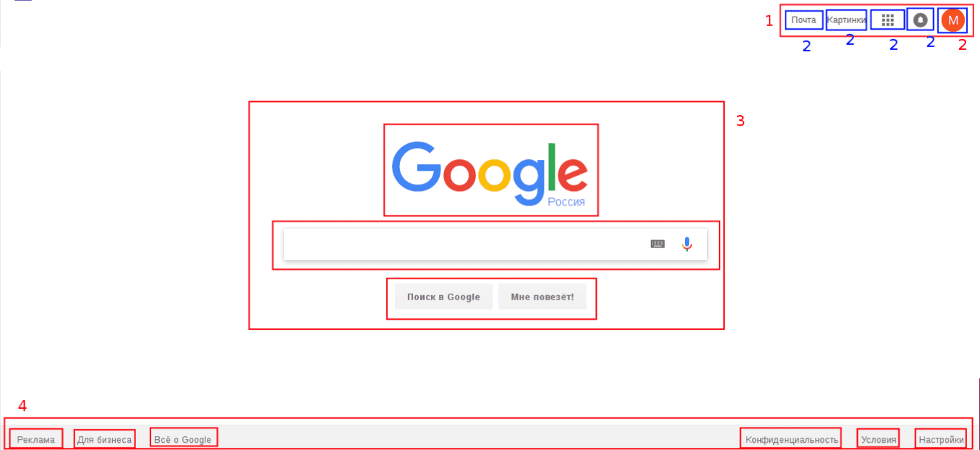Show notifications via the bell icon
Screen dimensions: 980x450
(920, 20)
